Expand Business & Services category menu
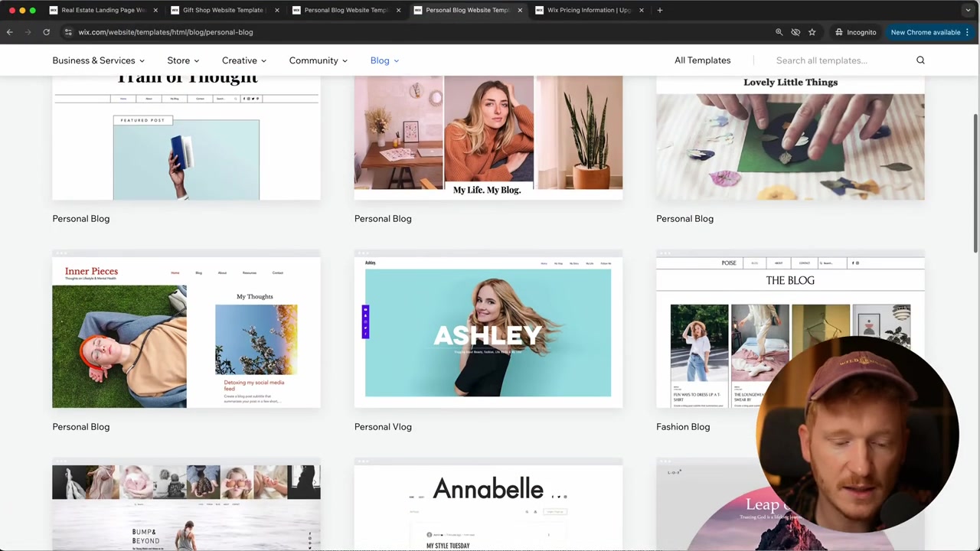Viewport: 980px width, 551px height. click(98, 60)
